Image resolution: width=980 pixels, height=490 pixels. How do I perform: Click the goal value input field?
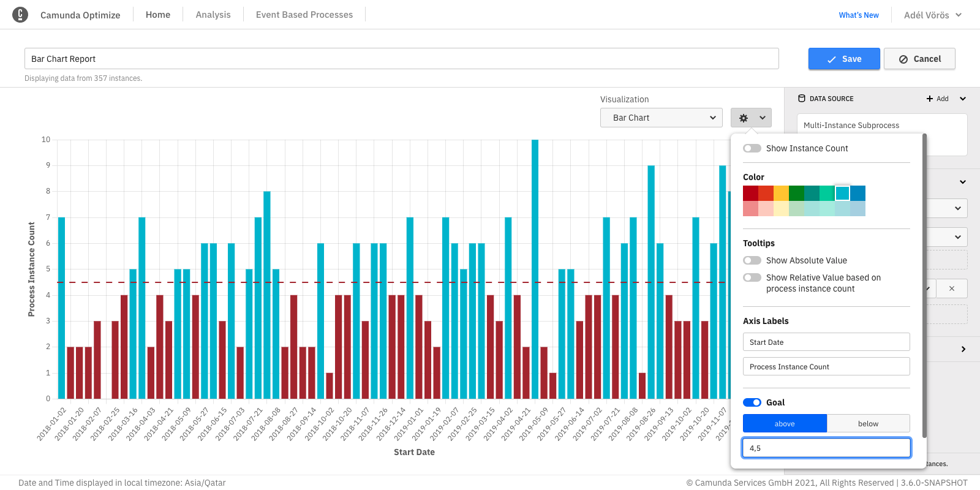tap(826, 448)
